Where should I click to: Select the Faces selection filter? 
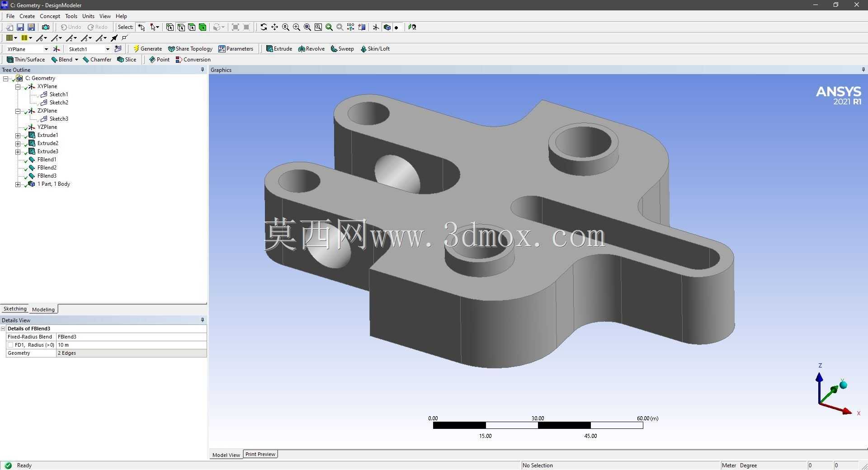[192, 27]
